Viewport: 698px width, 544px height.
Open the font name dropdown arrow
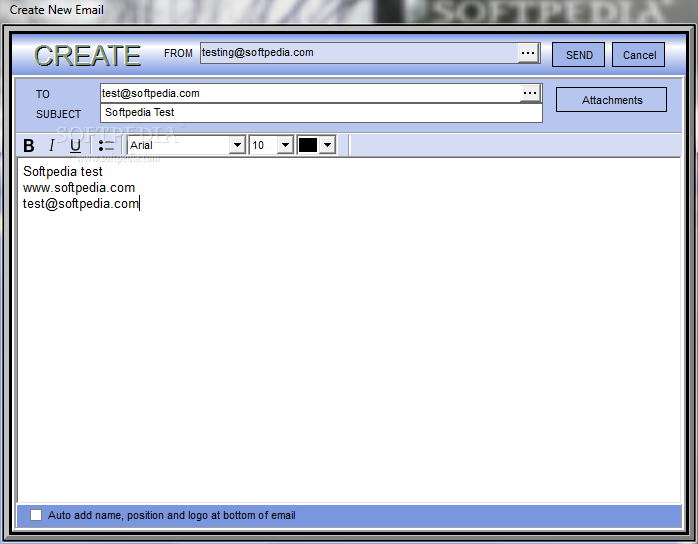[x=237, y=145]
